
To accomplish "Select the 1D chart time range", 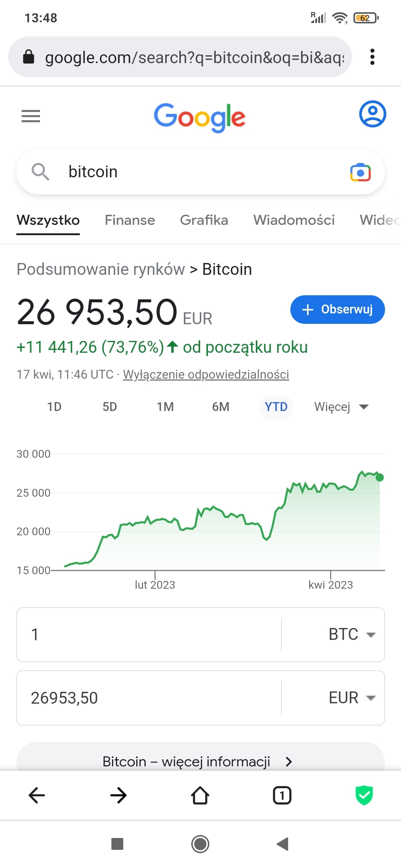I will point(54,407).
